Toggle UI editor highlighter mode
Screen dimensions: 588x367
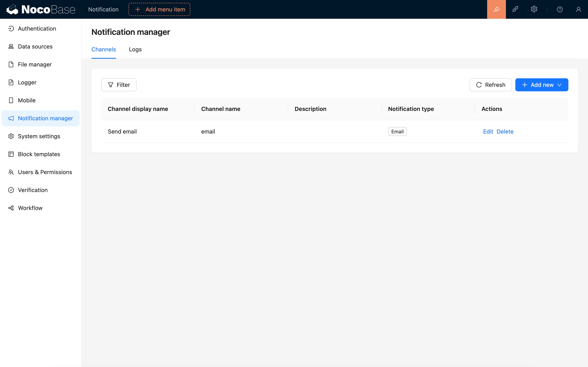coord(496,9)
